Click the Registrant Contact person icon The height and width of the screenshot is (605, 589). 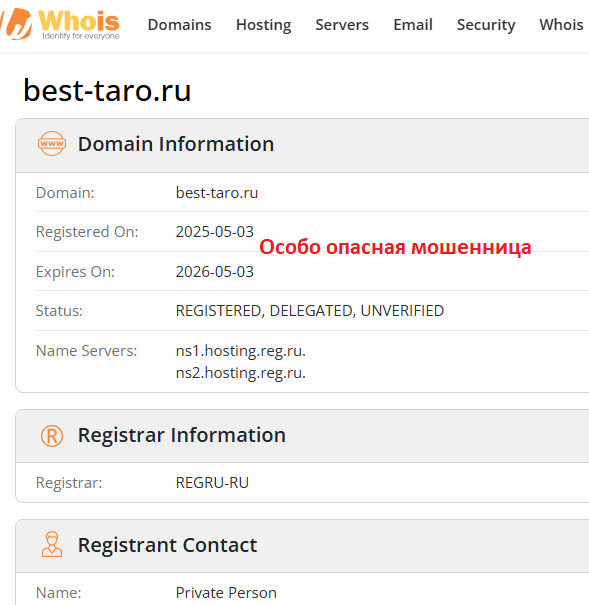click(52, 544)
